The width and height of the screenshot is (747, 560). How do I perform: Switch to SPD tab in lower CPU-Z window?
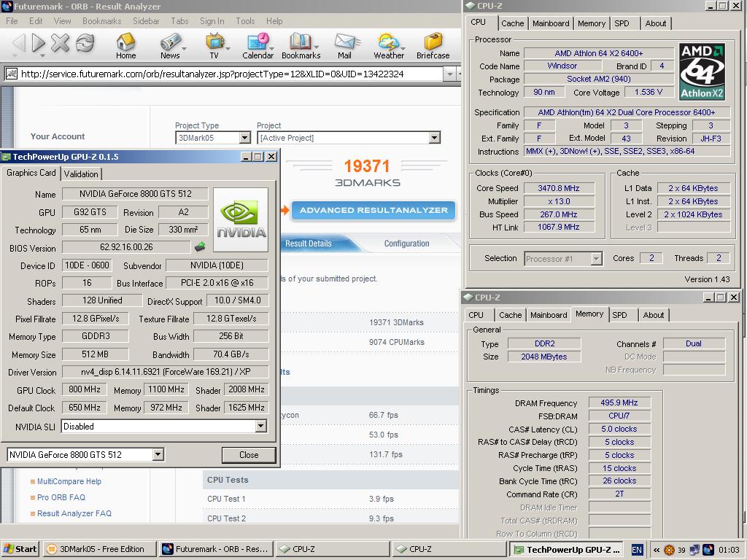point(619,315)
